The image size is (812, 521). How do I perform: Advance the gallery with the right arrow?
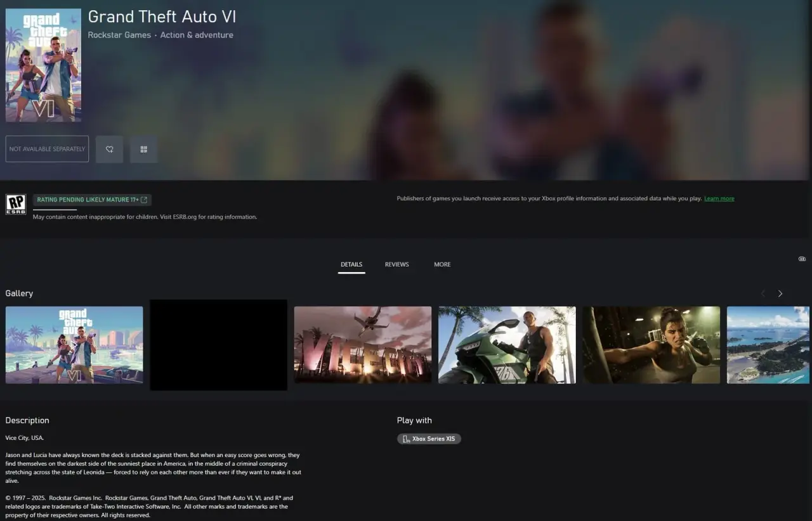(x=780, y=293)
